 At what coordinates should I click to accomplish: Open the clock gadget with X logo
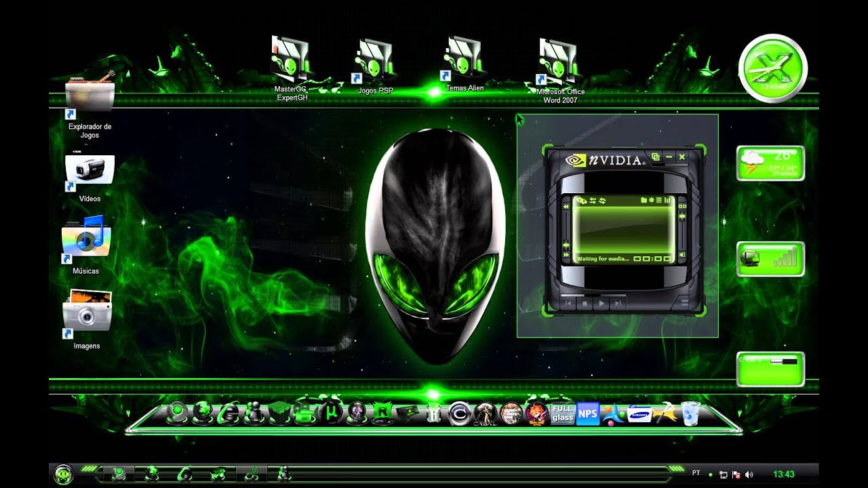773,68
